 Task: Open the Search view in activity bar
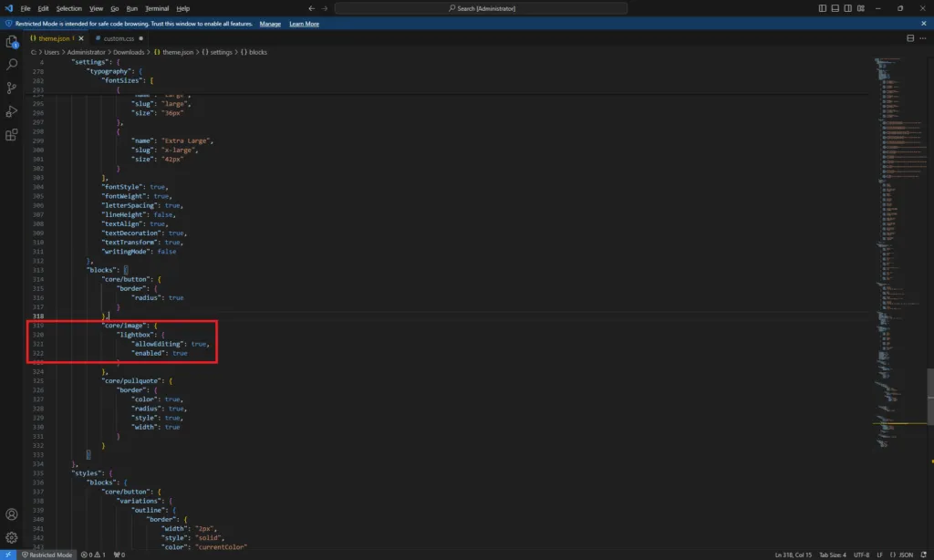point(12,65)
